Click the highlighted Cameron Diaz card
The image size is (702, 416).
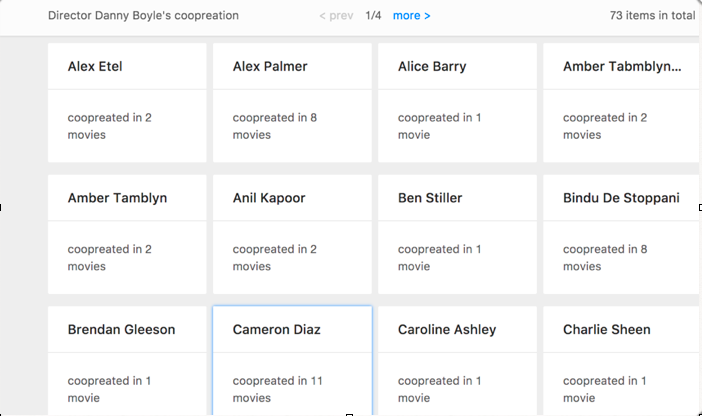tap(292, 361)
